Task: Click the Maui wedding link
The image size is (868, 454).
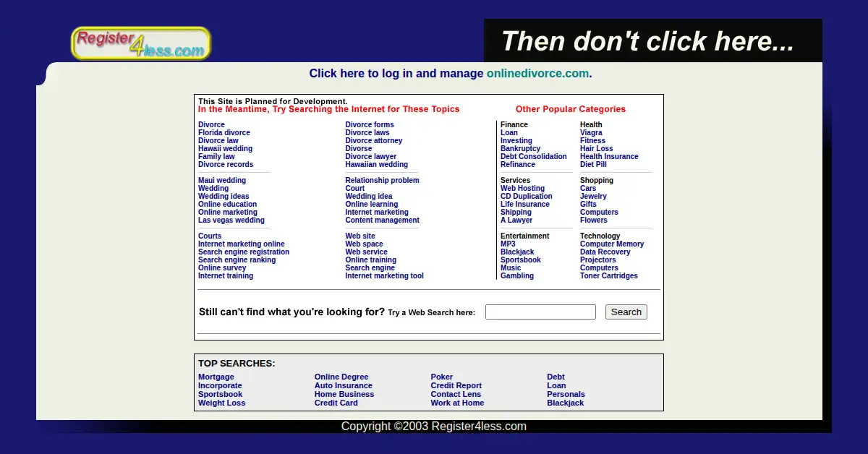Action: (222, 181)
